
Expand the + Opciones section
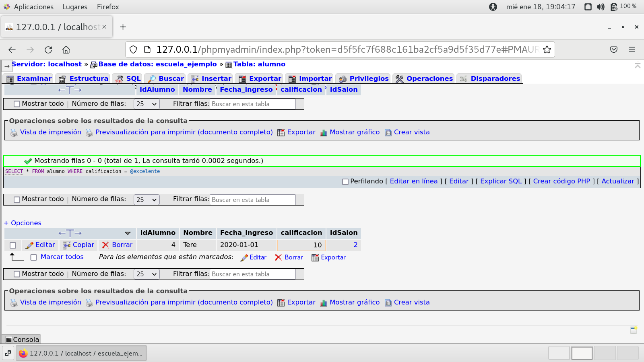(x=23, y=223)
